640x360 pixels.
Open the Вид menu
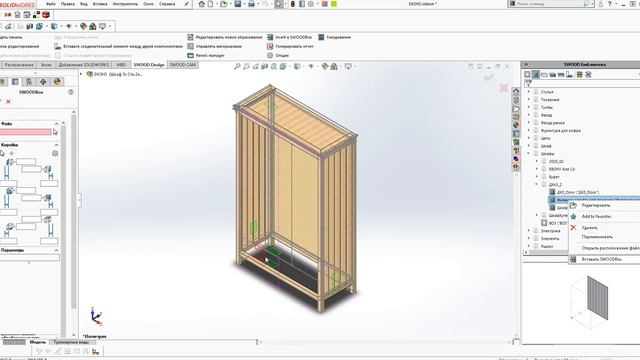pyautogui.click(x=84, y=4)
